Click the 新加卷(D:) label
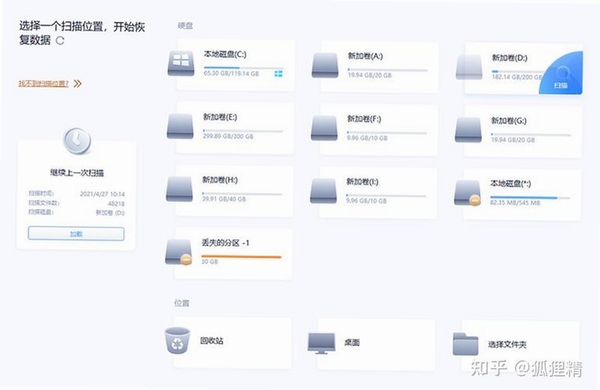Viewport: 600px width, 390px height. 510,58
